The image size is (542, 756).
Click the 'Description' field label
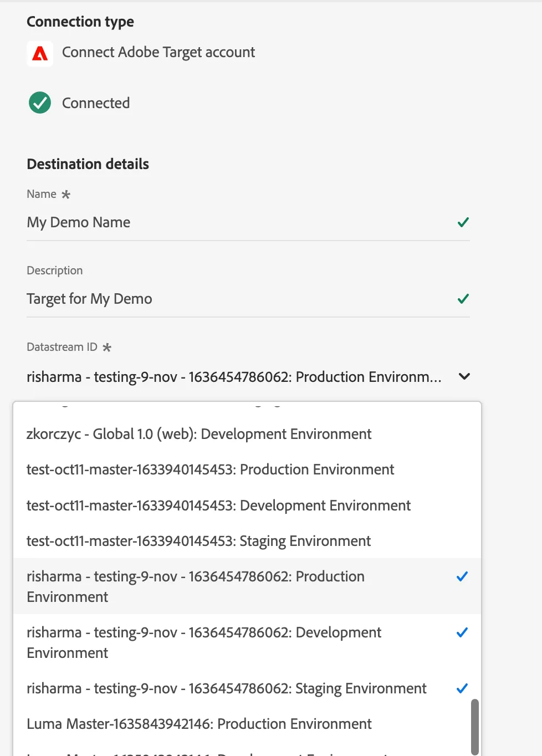coord(55,270)
